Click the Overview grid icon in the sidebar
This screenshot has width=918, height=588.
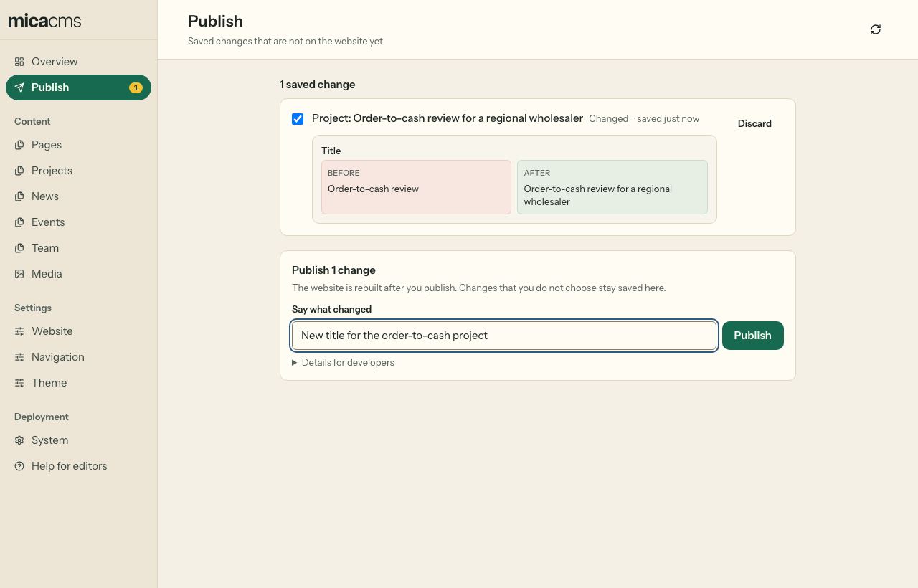tap(19, 62)
